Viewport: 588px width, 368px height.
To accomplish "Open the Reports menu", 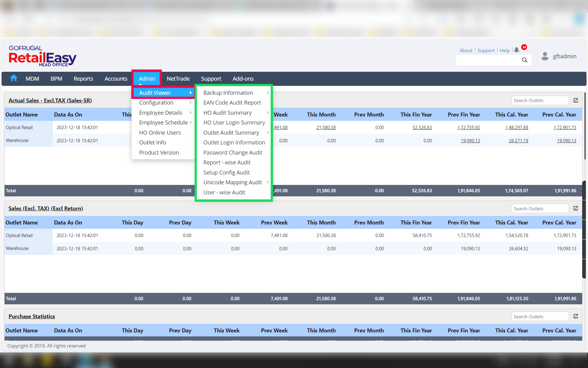I will coord(83,79).
